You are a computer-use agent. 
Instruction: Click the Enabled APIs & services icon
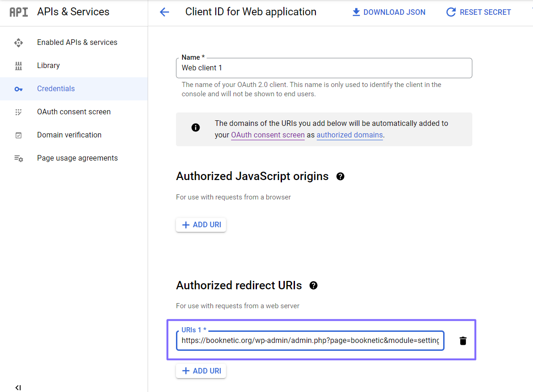tap(19, 43)
